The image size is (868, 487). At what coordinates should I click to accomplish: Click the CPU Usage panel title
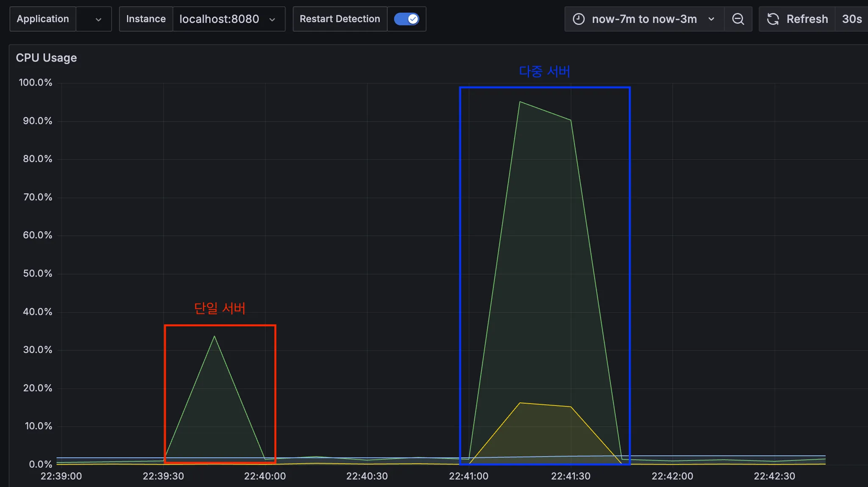pos(46,58)
